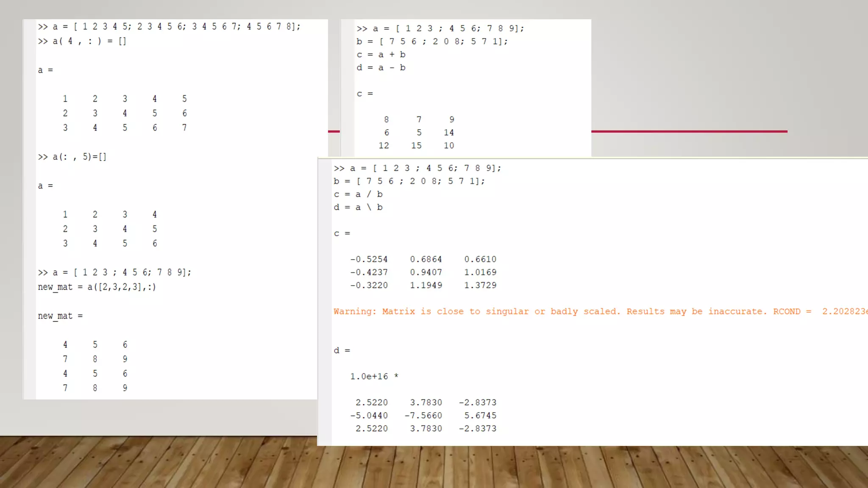868x488 pixels.
Task: Click the value -0.5254 in matrix c
Action: (368, 259)
